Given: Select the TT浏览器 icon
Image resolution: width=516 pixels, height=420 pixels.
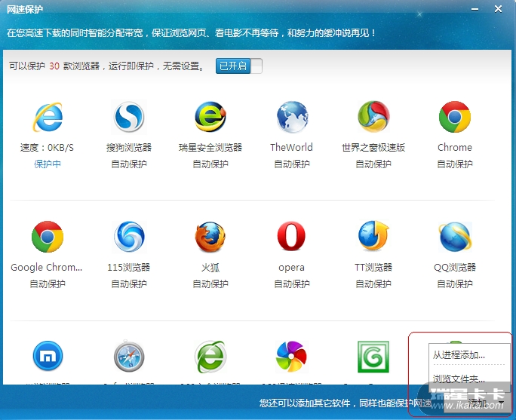Looking at the screenshot, I should click(x=374, y=235).
